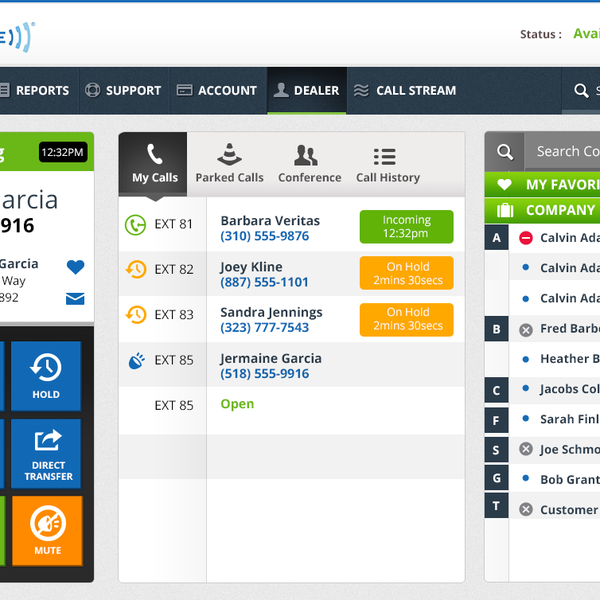
Task: Answer the Incoming 12:32pm call button
Action: pos(406,227)
